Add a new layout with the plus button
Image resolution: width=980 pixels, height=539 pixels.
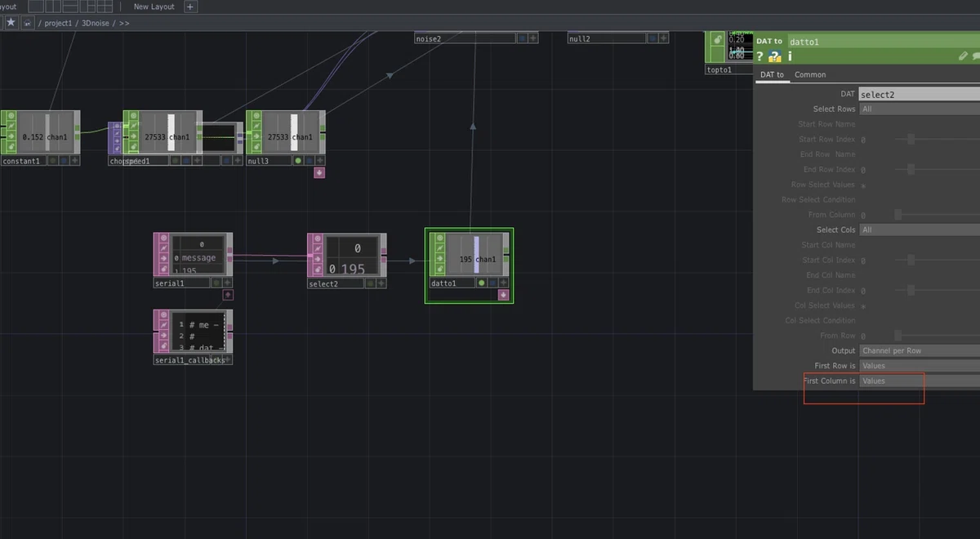coord(190,7)
